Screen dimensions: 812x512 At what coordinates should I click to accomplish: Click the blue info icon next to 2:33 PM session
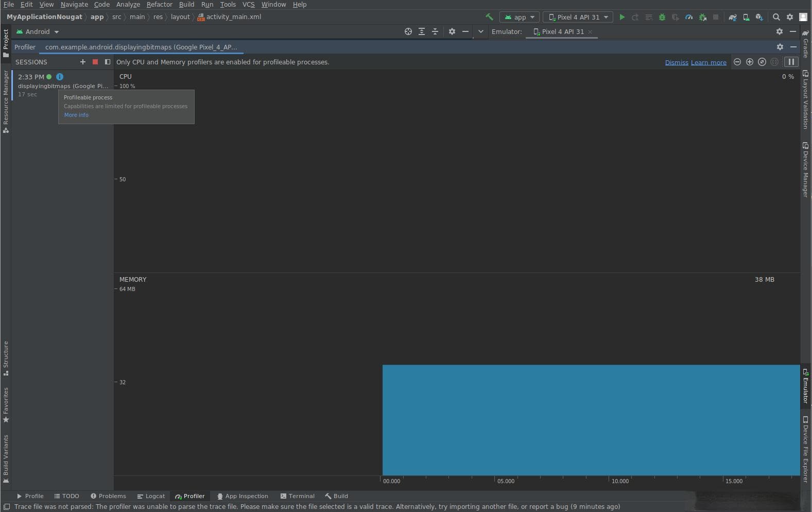(x=60, y=77)
